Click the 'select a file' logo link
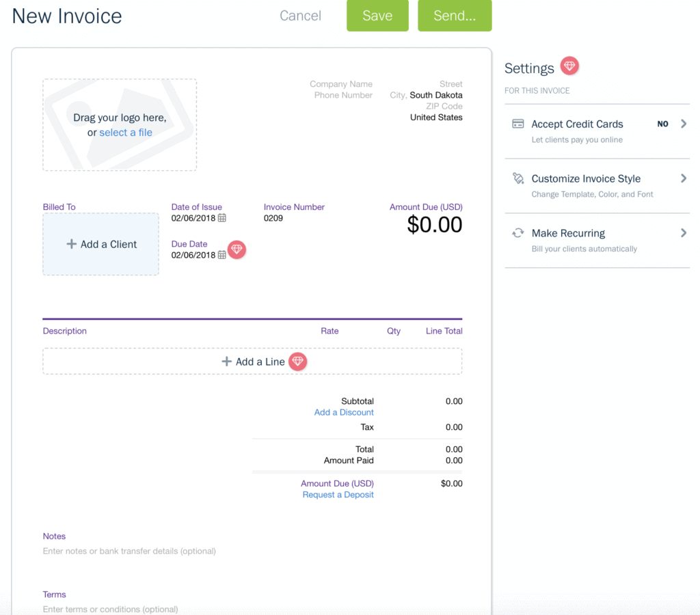700x615 pixels. click(126, 133)
